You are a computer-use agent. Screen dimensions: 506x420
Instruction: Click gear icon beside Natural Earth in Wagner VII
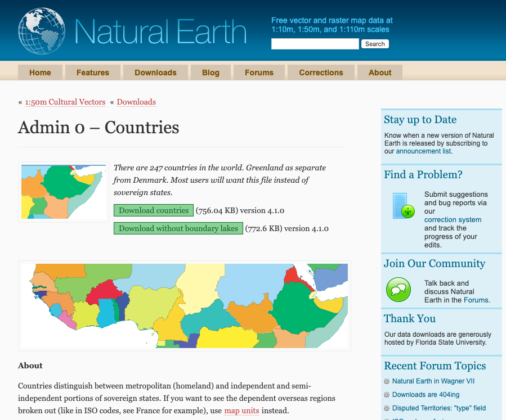tap(387, 381)
